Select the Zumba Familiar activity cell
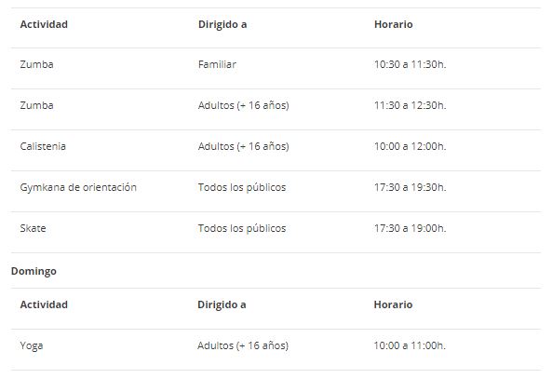This screenshot has width=552, height=392. point(36,64)
